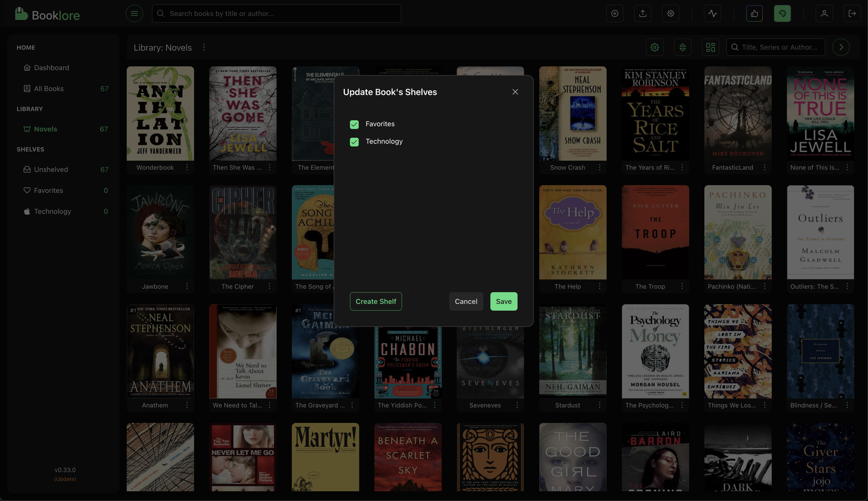Open the application settings gear
Image resolution: width=868 pixels, height=501 pixels.
pyautogui.click(x=670, y=13)
